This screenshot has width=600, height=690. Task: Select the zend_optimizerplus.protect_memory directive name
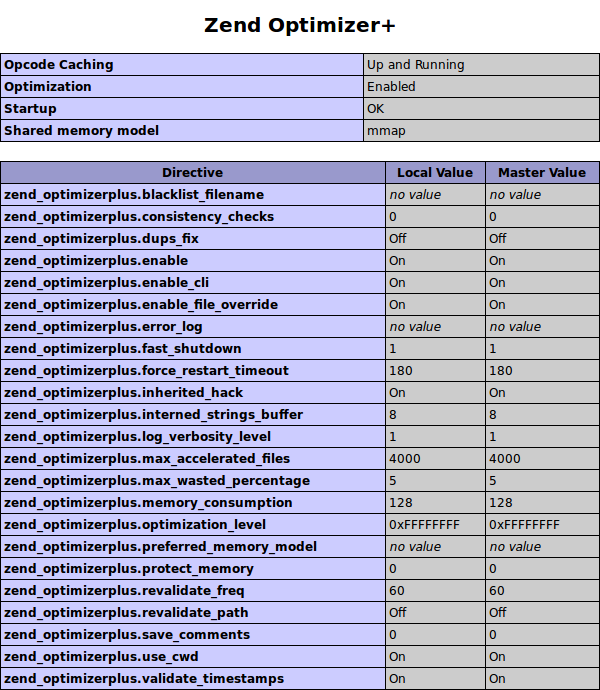(129, 569)
